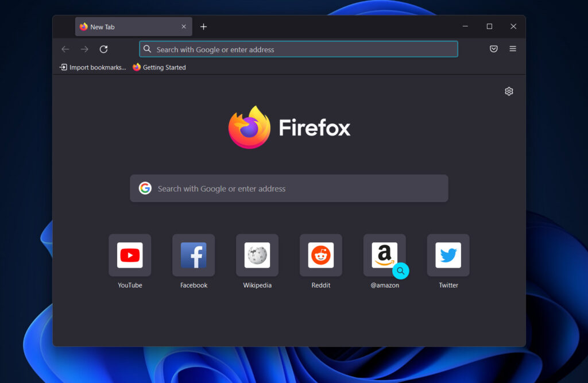This screenshot has height=383, width=588.
Task: Open the Save to Pocket button
Action: point(493,49)
